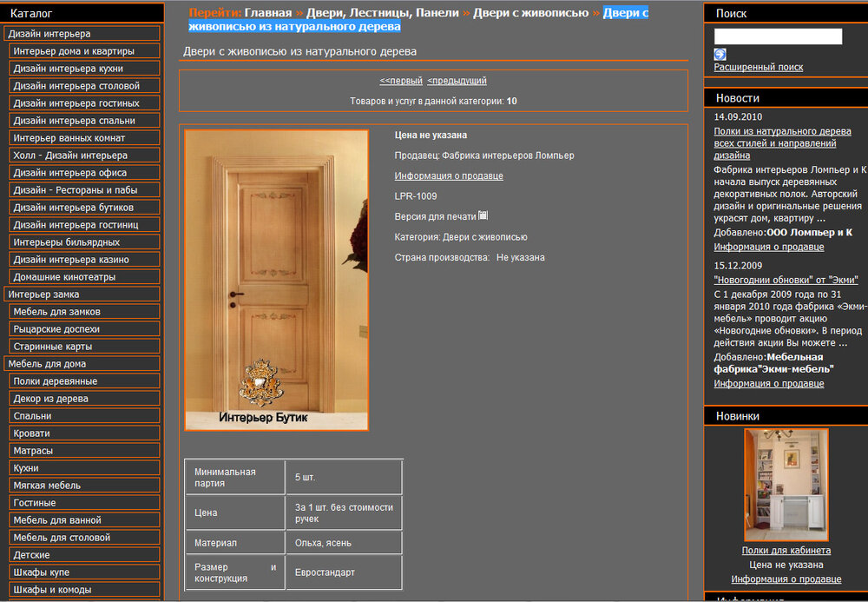Open Главная breadcrumb link
This screenshot has height=602, width=868.
[268, 13]
